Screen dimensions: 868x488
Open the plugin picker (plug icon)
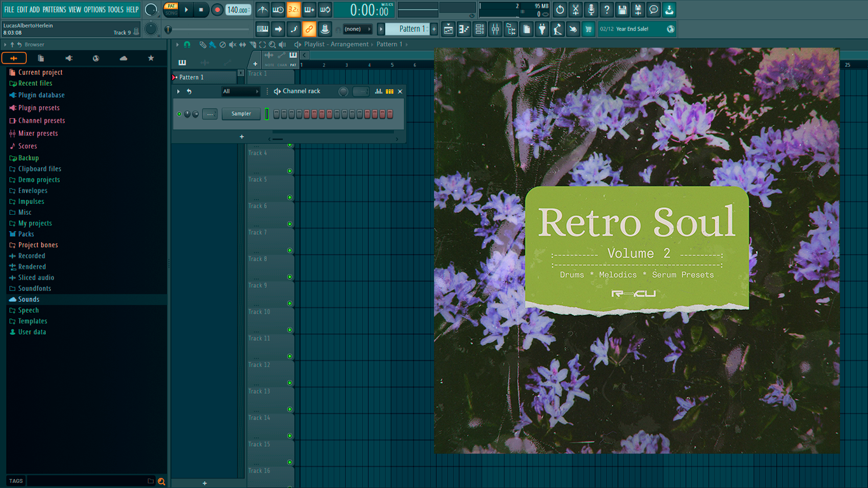(x=542, y=29)
